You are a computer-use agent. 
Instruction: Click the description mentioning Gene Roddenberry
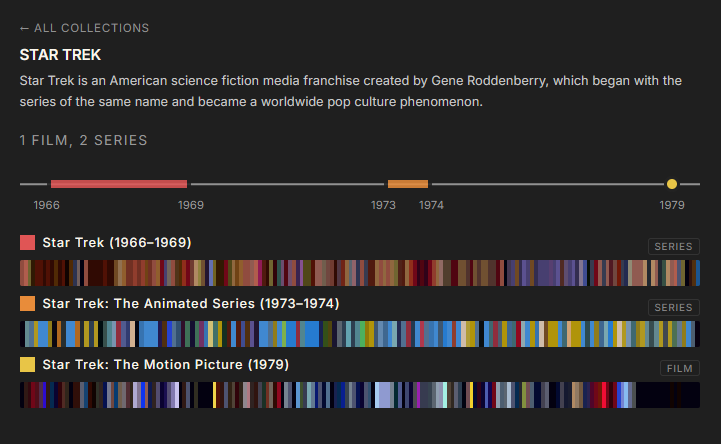tap(350, 91)
